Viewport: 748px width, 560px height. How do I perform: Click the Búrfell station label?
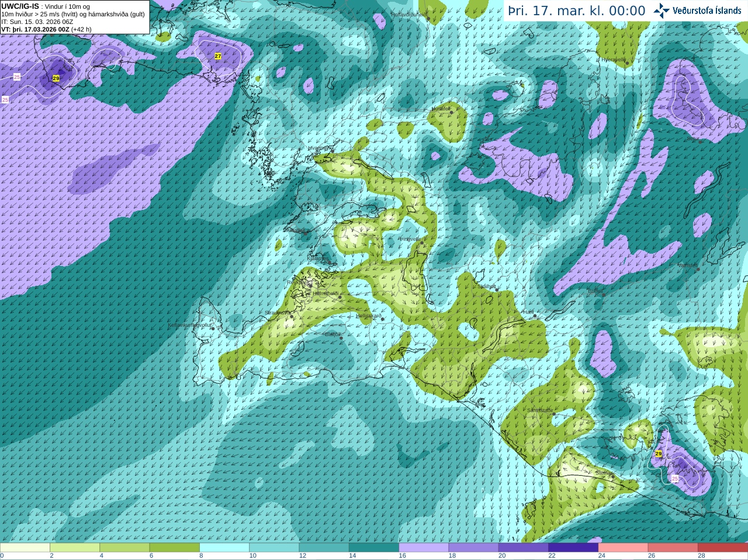[595, 291]
